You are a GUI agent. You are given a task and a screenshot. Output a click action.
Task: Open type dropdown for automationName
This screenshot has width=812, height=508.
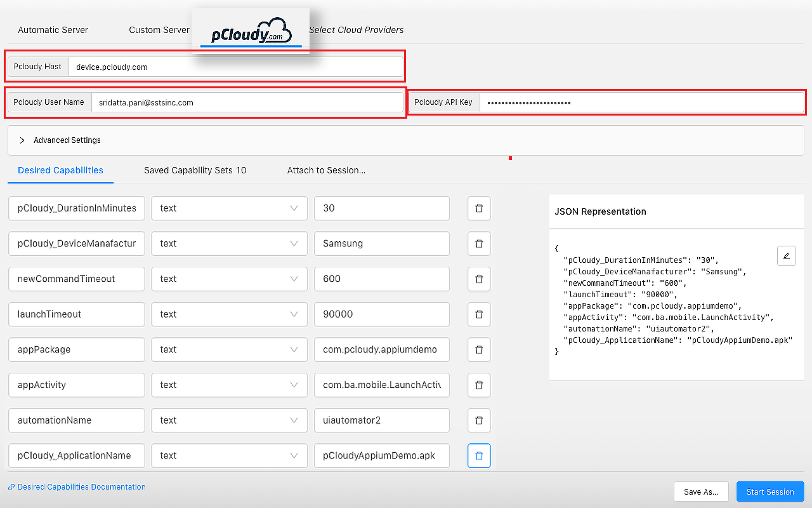[230, 420]
